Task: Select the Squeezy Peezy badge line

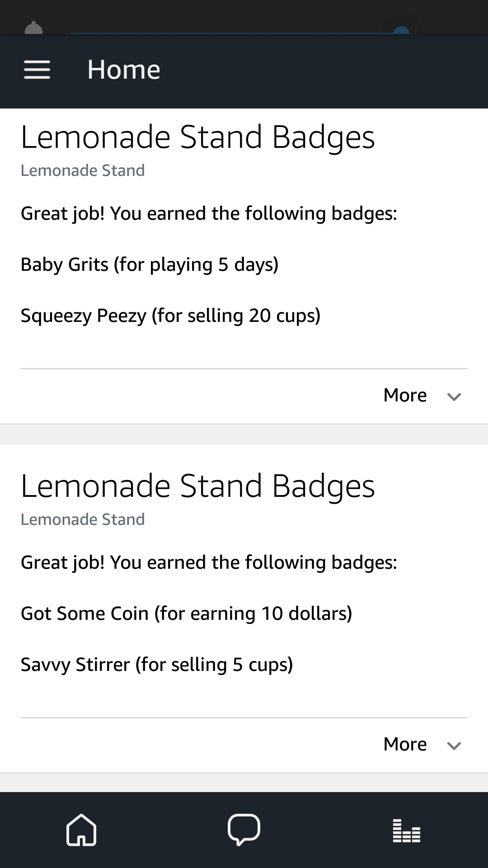Action: [170, 316]
